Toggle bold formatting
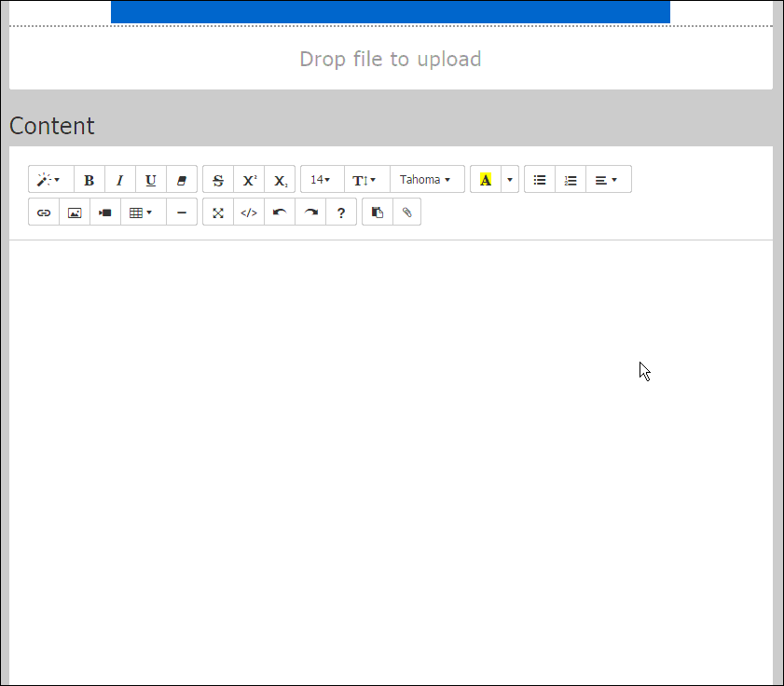Screen dimensions: 784x686 coord(89,180)
